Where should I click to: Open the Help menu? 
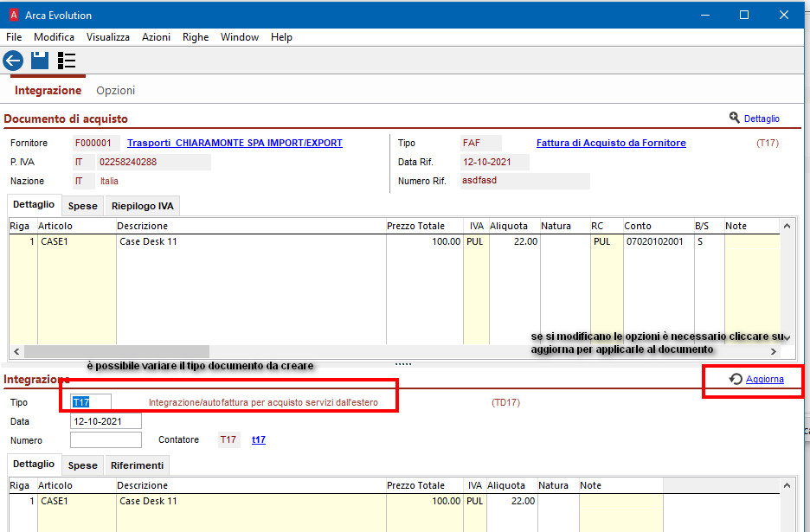tap(281, 37)
